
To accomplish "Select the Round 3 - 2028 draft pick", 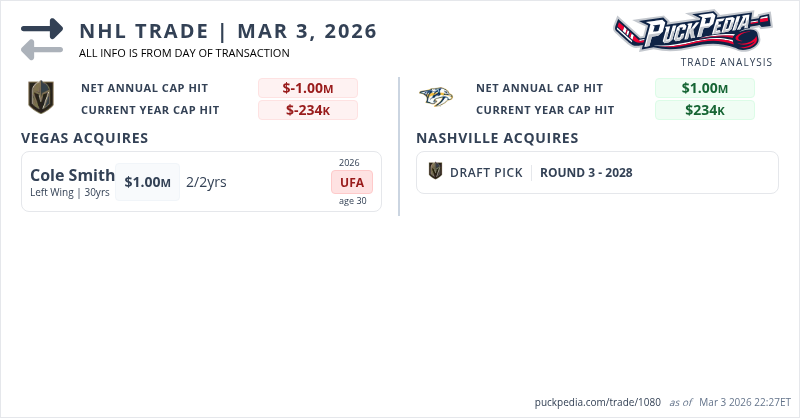I will pos(586,172).
